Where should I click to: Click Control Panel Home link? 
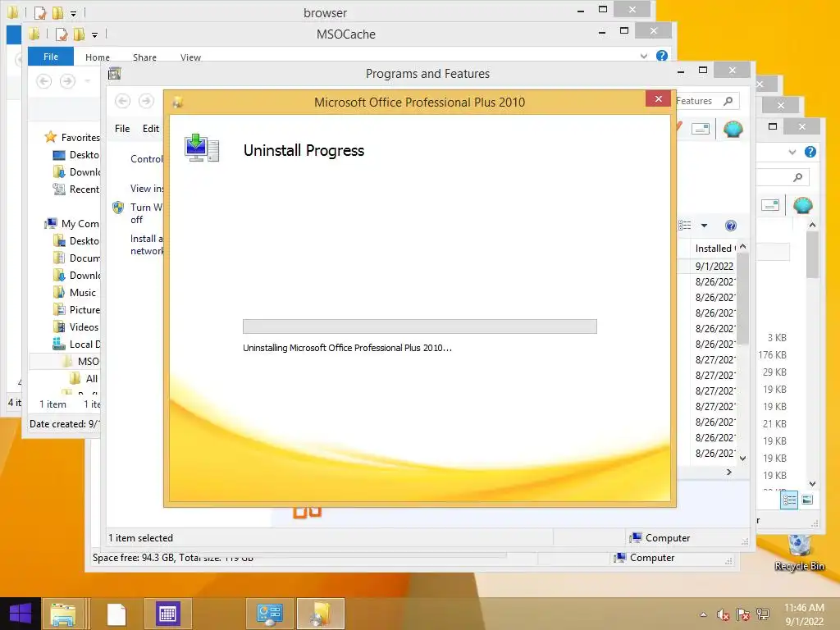[146, 159]
